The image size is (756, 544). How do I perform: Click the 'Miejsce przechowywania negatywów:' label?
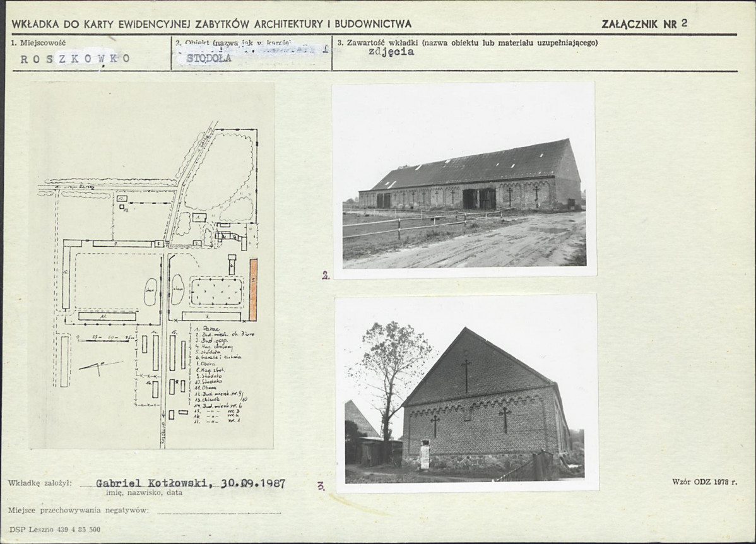click(79, 511)
